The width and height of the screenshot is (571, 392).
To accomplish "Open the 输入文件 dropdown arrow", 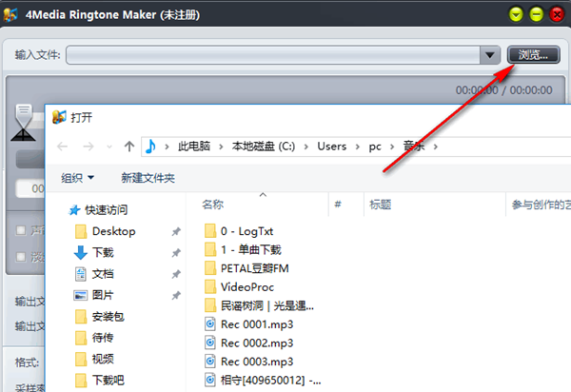I will [x=490, y=55].
